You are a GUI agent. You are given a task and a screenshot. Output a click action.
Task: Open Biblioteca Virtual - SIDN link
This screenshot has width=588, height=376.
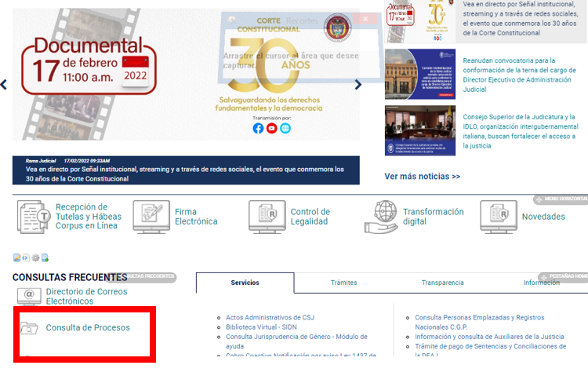(x=261, y=327)
